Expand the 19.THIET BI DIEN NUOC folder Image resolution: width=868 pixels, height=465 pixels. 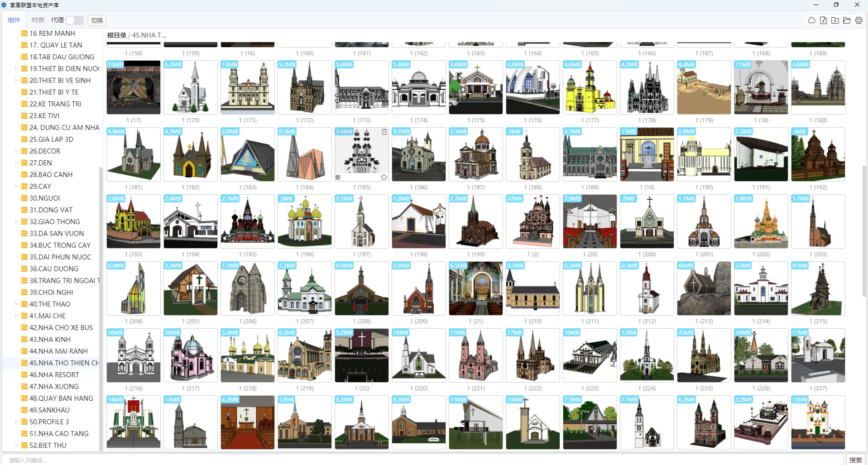[x=16, y=69]
